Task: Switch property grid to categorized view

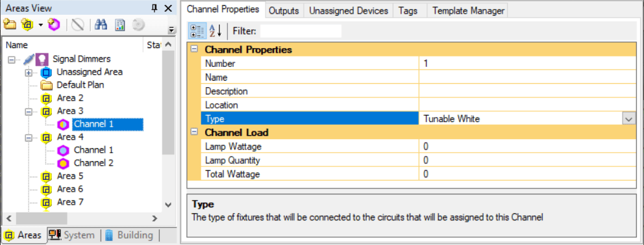Action: (x=197, y=31)
